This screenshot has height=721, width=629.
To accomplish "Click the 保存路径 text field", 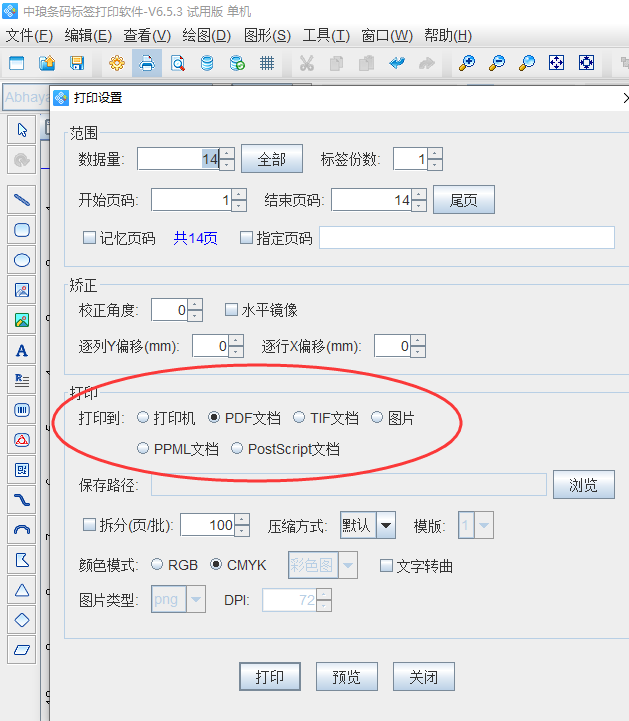I will [x=348, y=485].
